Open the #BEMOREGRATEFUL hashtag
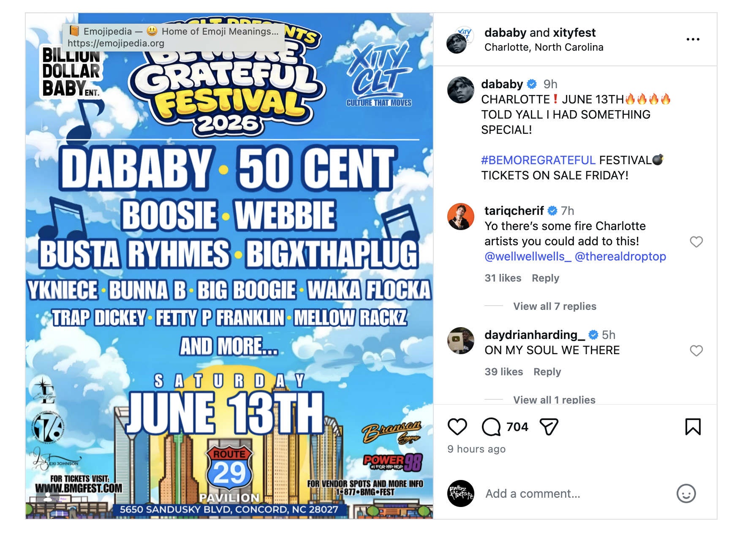 point(538,160)
